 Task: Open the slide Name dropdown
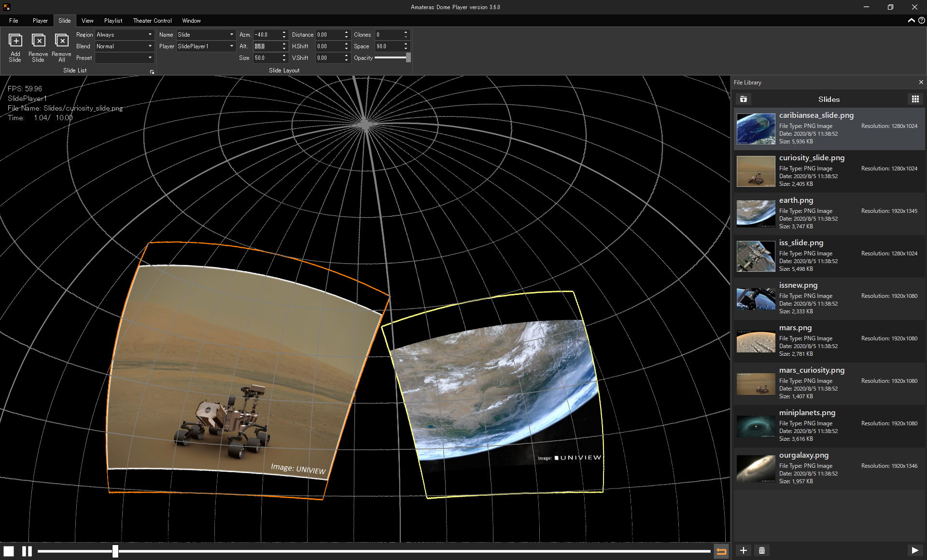206,34
